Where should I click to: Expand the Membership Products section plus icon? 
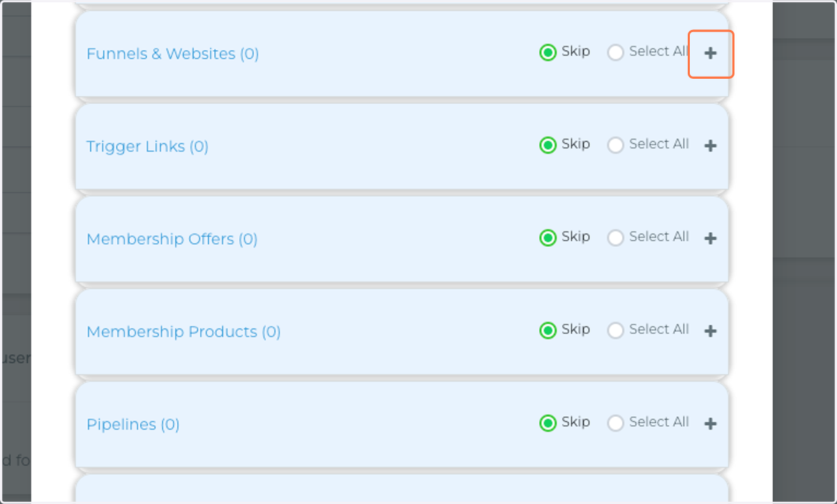(x=710, y=332)
